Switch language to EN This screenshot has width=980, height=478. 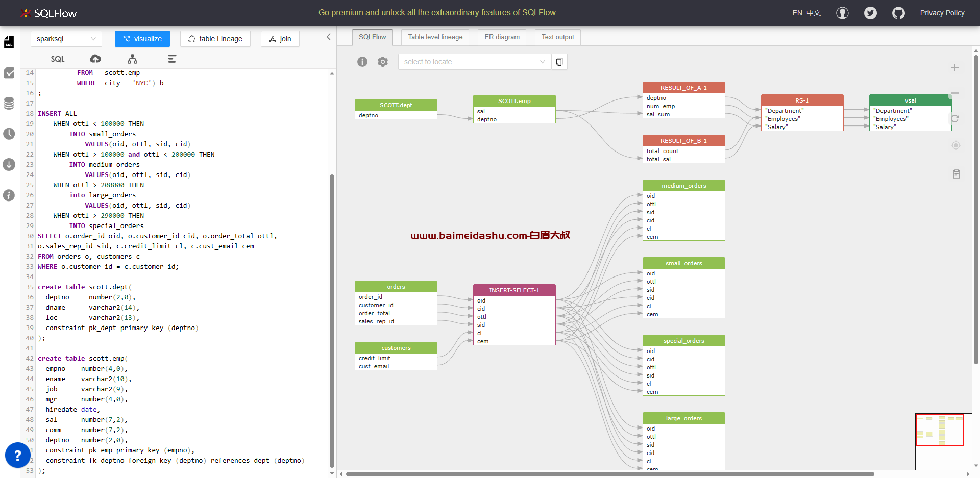(797, 13)
